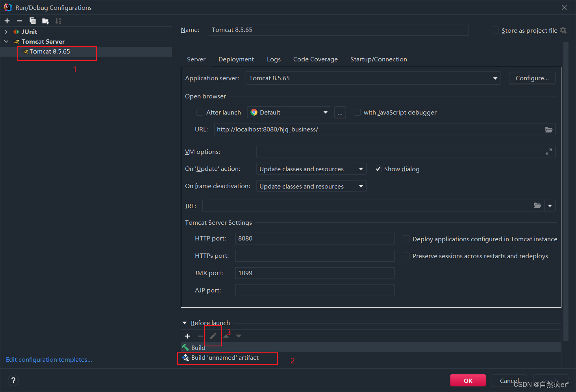Screen dimensions: 576x392
Task: Open the On 'Update' action dropdown
Action: coord(360,169)
